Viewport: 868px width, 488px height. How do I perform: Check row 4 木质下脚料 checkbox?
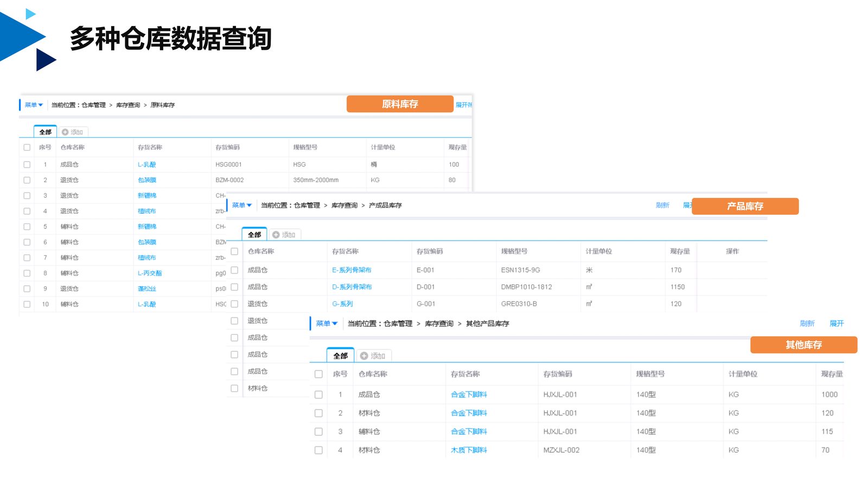click(x=318, y=450)
